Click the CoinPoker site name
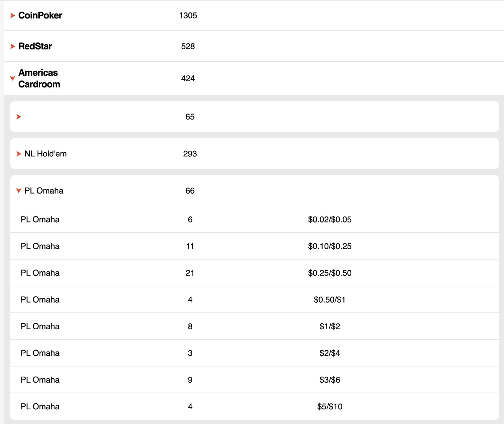 coord(40,15)
